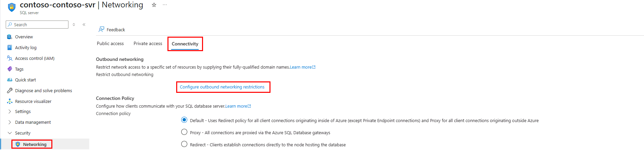Click the Feedback person icon

(x=101, y=30)
